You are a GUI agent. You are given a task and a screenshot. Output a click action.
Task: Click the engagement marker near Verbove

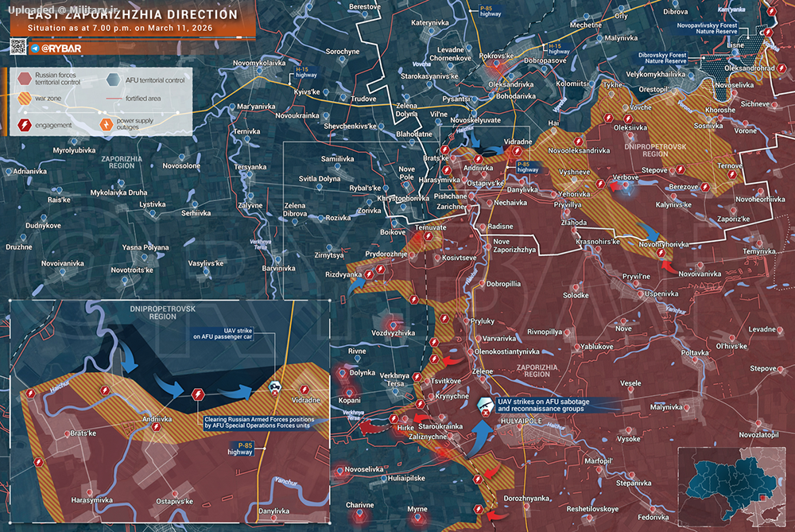click(600, 184)
